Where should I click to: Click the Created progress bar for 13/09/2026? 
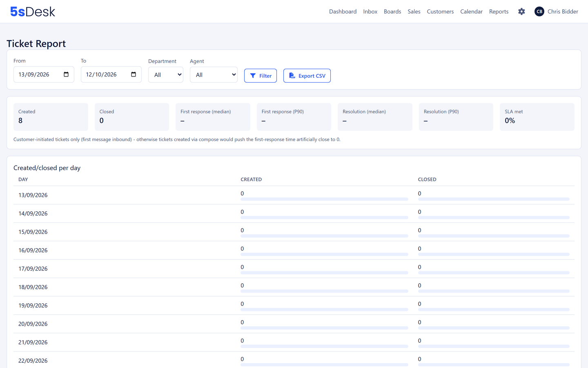pos(324,199)
